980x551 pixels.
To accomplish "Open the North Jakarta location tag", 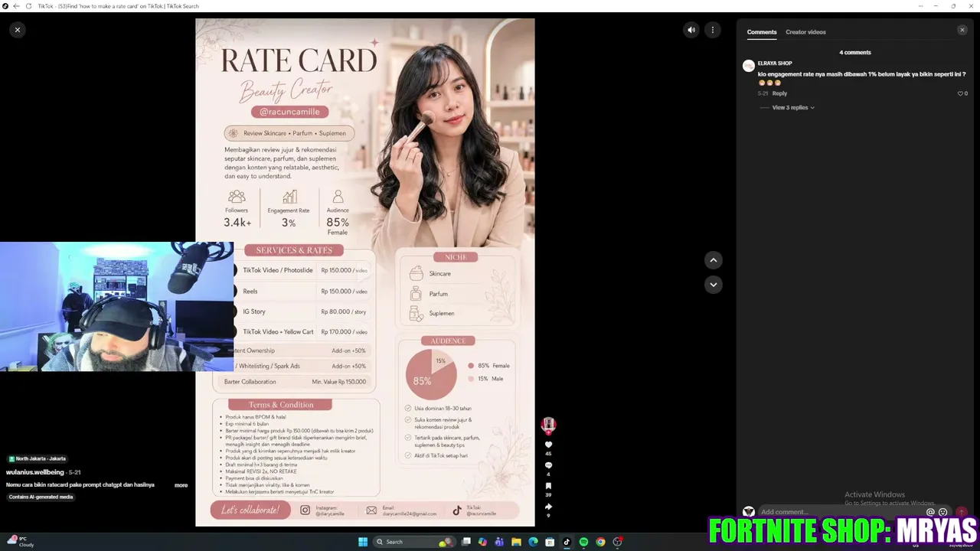I will point(37,458).
